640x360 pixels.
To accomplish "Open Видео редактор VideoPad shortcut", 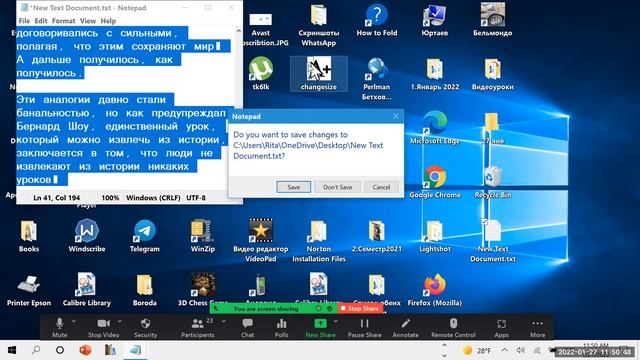I will tap(260, 241).
